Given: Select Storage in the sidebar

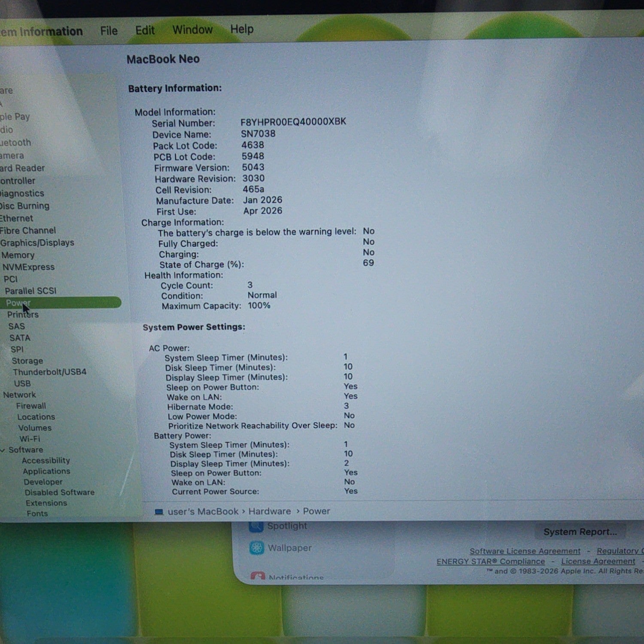Looking at the screenshot, I should [x=27, y=361].
